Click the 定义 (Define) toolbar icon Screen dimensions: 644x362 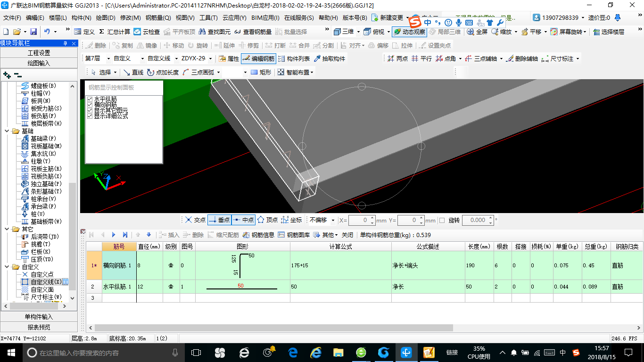[x=85, y=32]
